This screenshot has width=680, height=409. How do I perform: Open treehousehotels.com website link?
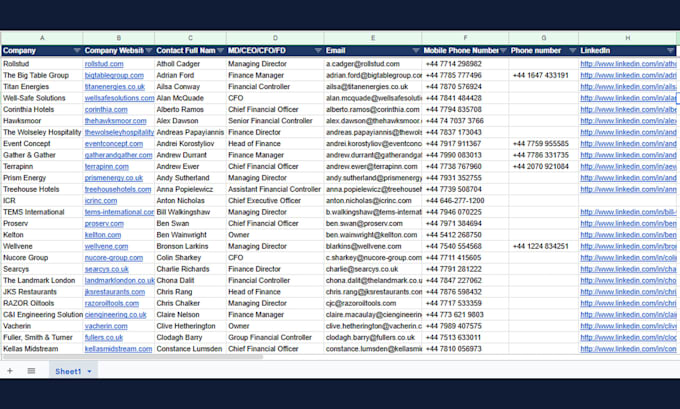118,189
